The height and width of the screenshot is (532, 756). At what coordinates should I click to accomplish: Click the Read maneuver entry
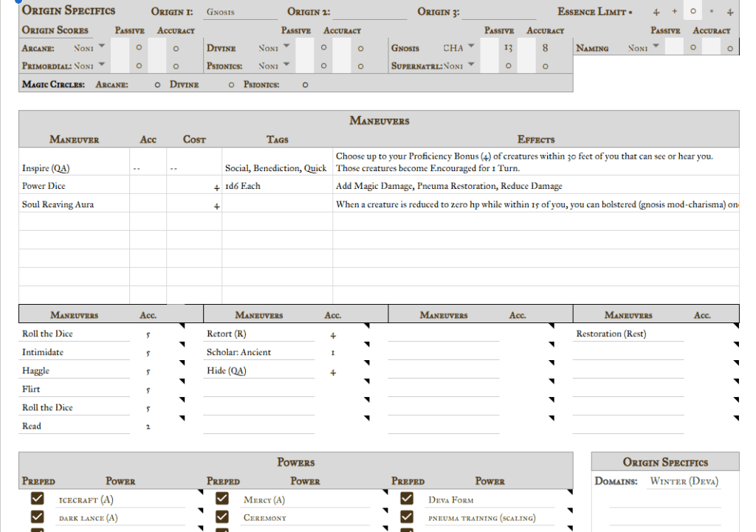[75, 426]
